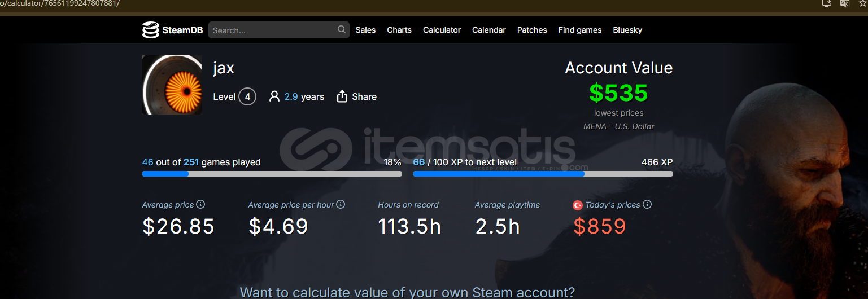This screenshot has width=868, height=299.
Task: Click the Find games link
Action: 580,30
